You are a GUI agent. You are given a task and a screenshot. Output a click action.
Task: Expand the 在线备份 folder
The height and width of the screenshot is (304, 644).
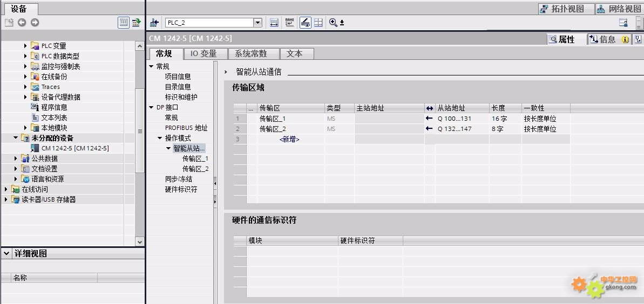(26, 77)
